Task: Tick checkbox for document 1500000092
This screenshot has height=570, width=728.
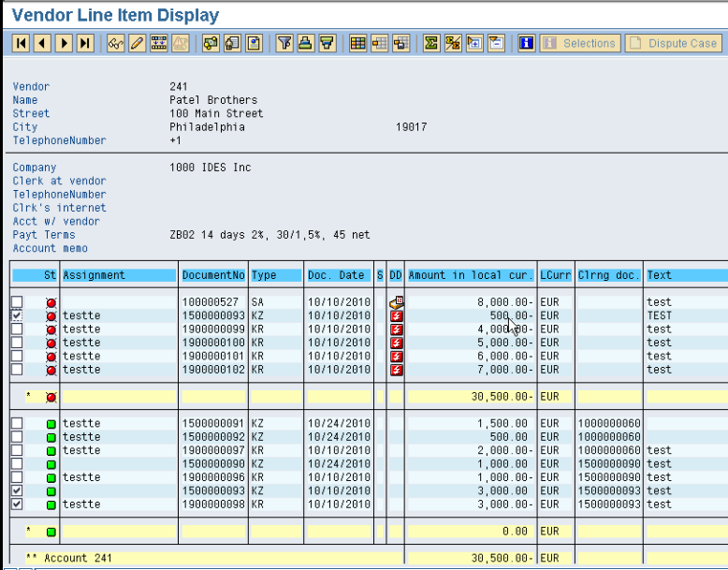Action: click(17, 437)
